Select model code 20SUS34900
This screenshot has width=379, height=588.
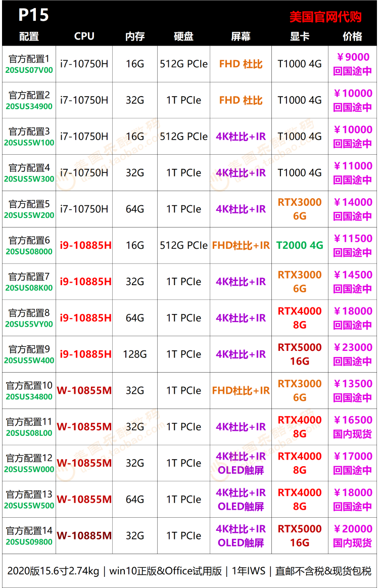[x=29, y=107]
